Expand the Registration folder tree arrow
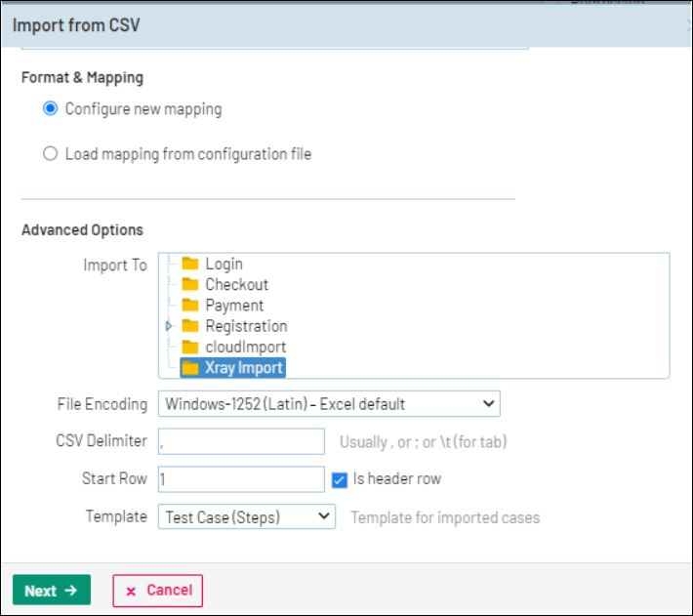Screen dimensions: 693x616 coord(169,326)
